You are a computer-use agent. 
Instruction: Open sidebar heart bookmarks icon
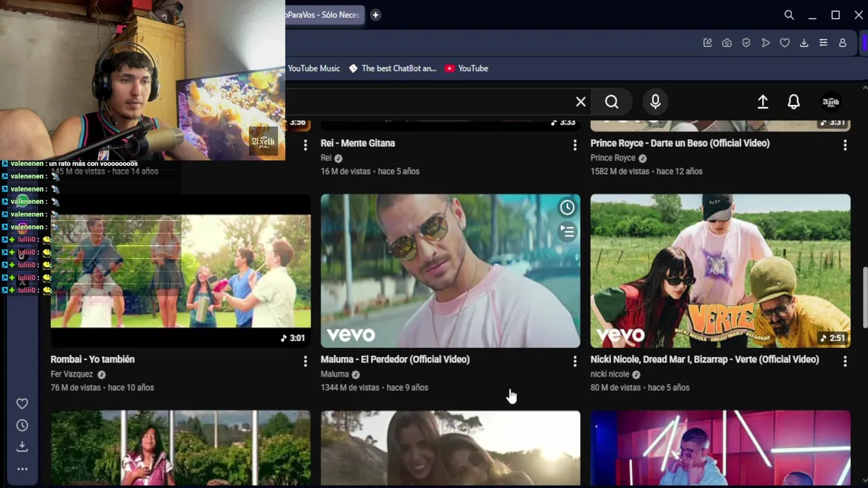pyautogui.click(x=22, y=404)
